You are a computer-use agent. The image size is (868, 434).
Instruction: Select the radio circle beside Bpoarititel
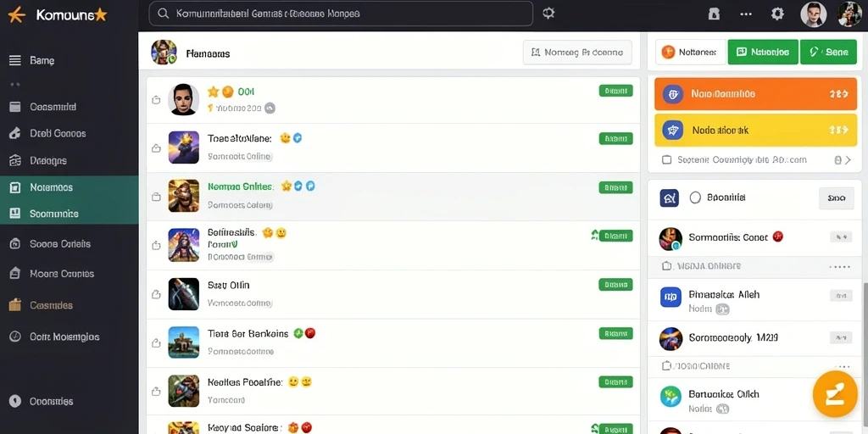695,197
